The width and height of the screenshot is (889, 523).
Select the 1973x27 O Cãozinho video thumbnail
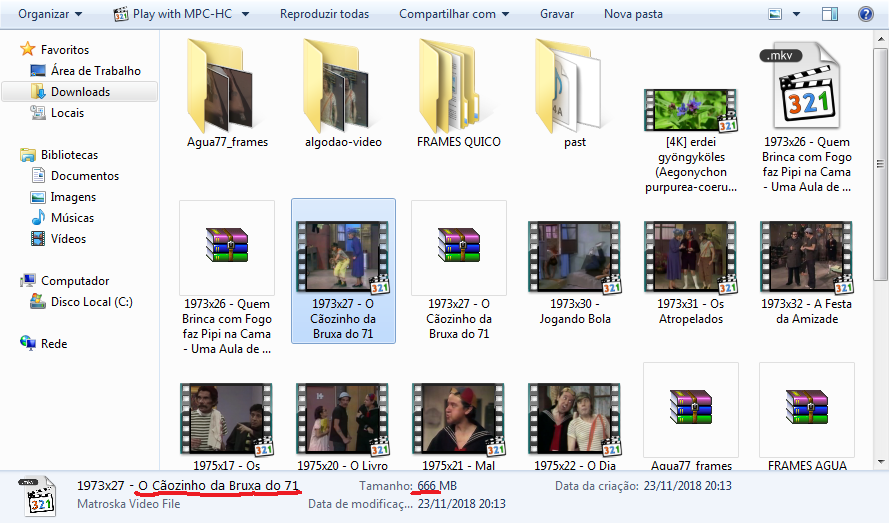[343, 256]
